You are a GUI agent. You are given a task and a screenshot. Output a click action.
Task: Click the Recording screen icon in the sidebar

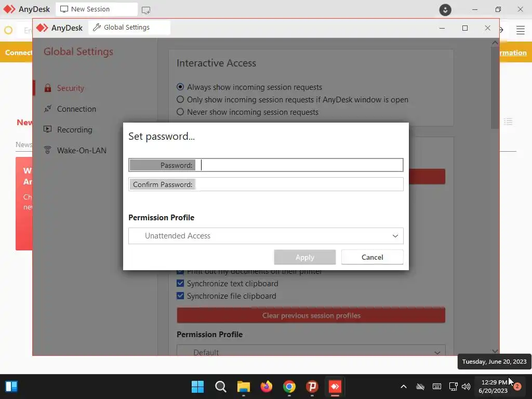click(48, 129)
